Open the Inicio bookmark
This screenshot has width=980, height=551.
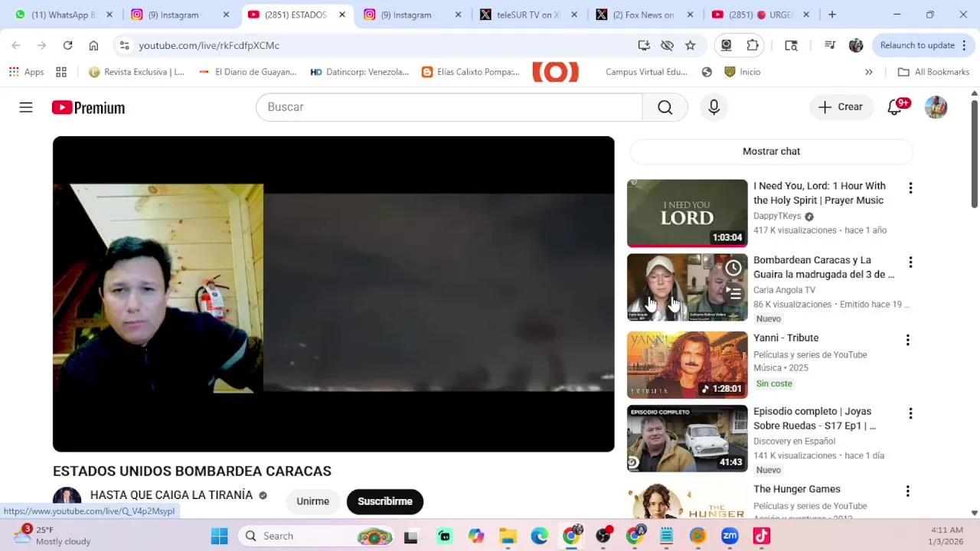(742, 72)
